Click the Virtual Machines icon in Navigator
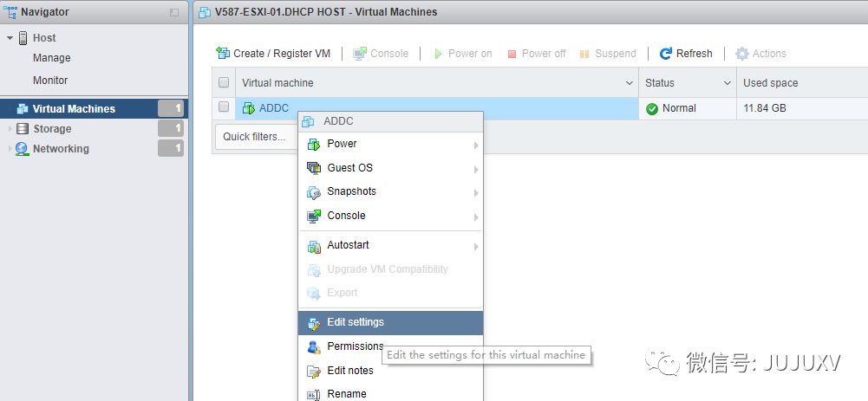The height and width of the screenshot is (401, 868). [x=23, y=109]
